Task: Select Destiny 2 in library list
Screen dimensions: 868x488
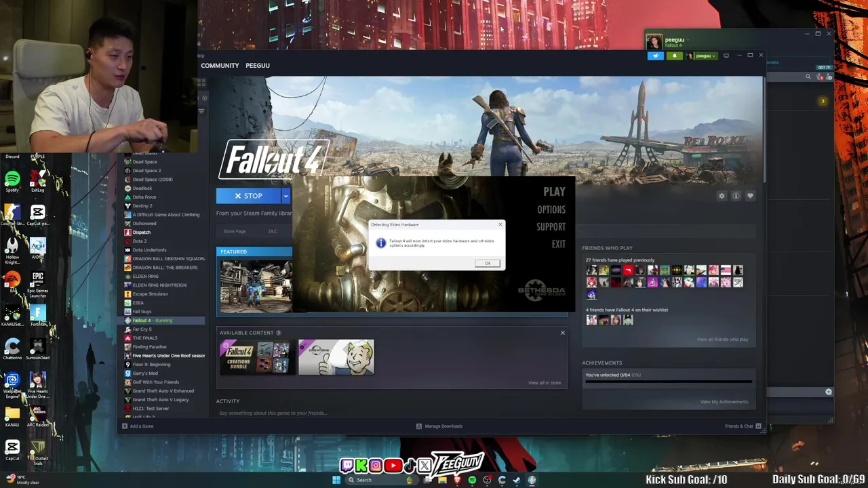Action: click(x=142, y=206)
